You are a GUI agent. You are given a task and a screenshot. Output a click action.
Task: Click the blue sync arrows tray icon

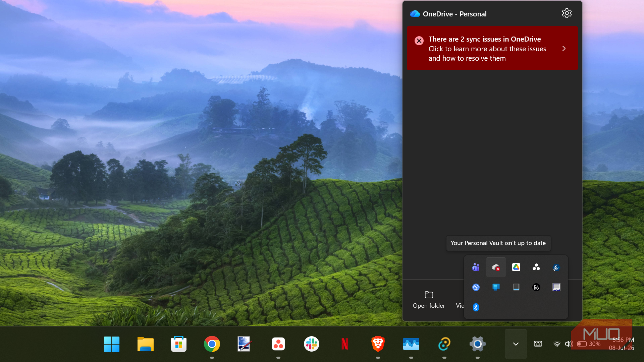tap(476, 287)
